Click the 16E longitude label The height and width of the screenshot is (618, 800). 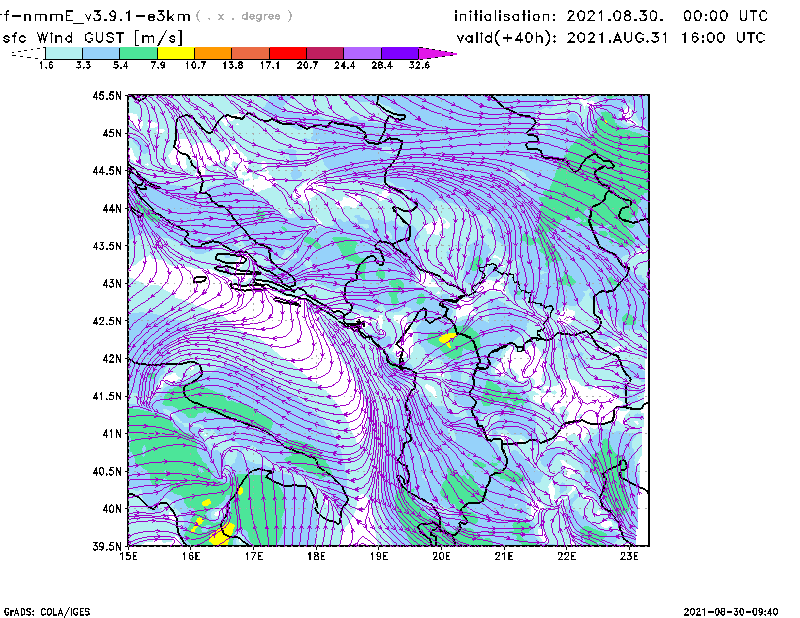(x=191, y=556)
